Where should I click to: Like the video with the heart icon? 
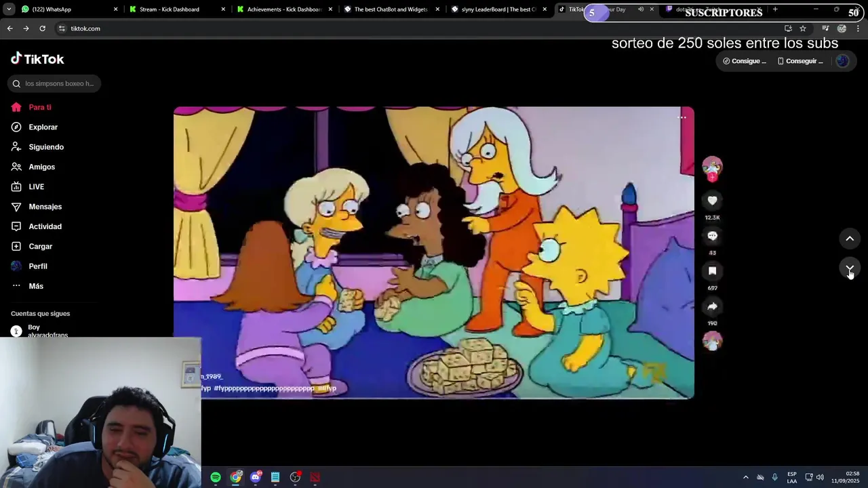pos(712,201)
